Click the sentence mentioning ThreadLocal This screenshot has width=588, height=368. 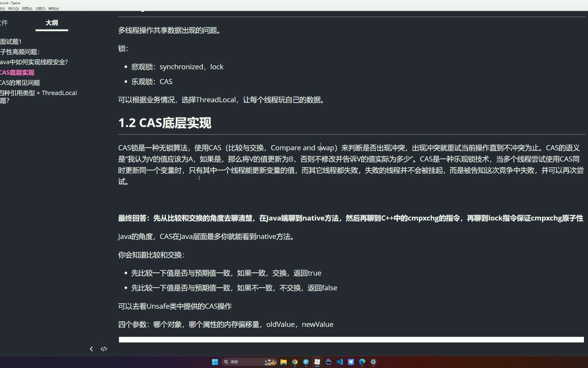tap(223, 100)
